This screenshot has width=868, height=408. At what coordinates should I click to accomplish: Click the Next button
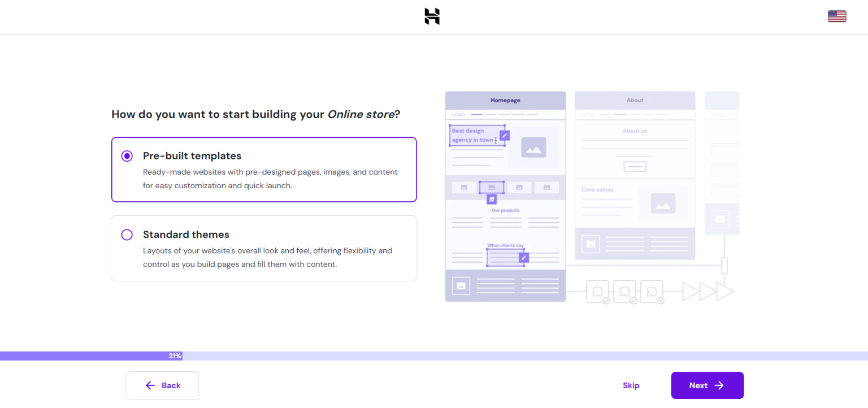click(x=707, y=385)
